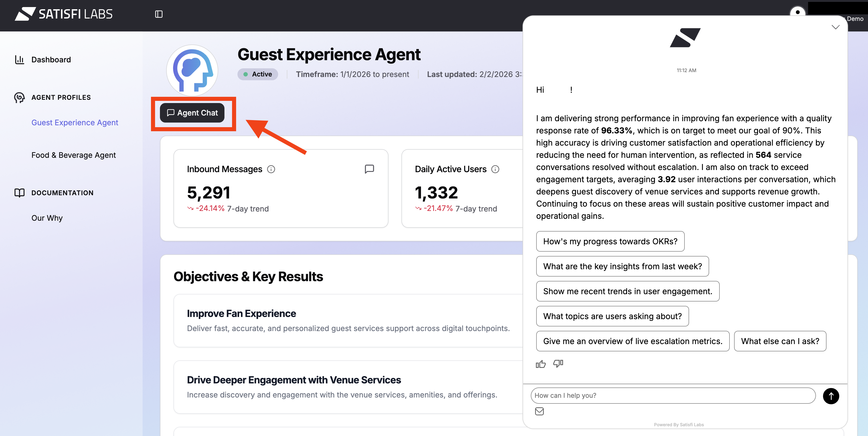Image resolution: width=868 pixels, height=436 pixels.
Task: Choose "What topics are users asking about?" suggestion
Action: [x=612, y=316]
